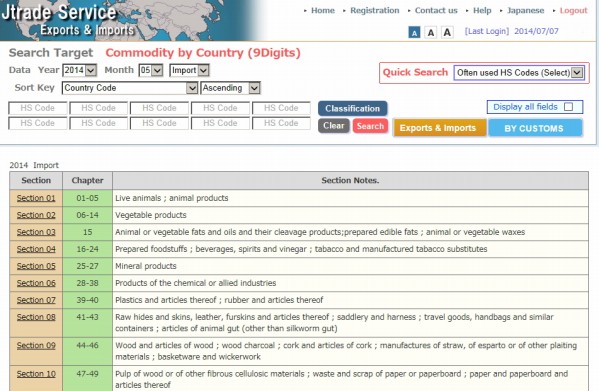
Task: Click the BY CUSTOMS button
Action: (x=535, y=128)
